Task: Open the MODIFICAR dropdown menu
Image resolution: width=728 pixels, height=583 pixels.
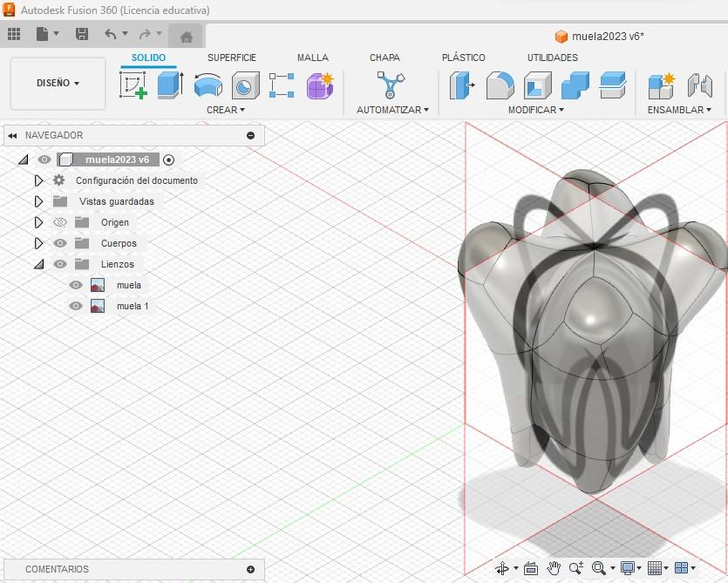Action: coord(536,110)
